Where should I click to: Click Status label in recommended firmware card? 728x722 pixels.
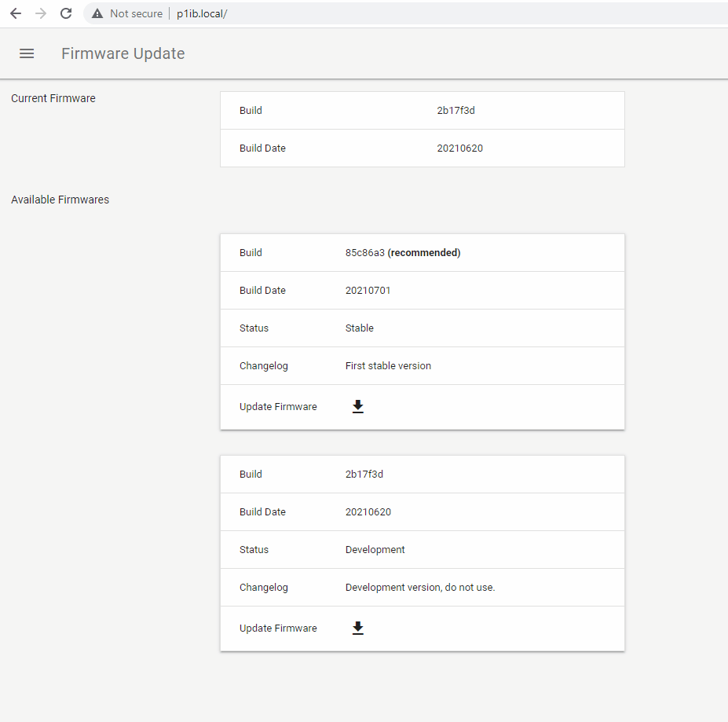pos(254,328)
